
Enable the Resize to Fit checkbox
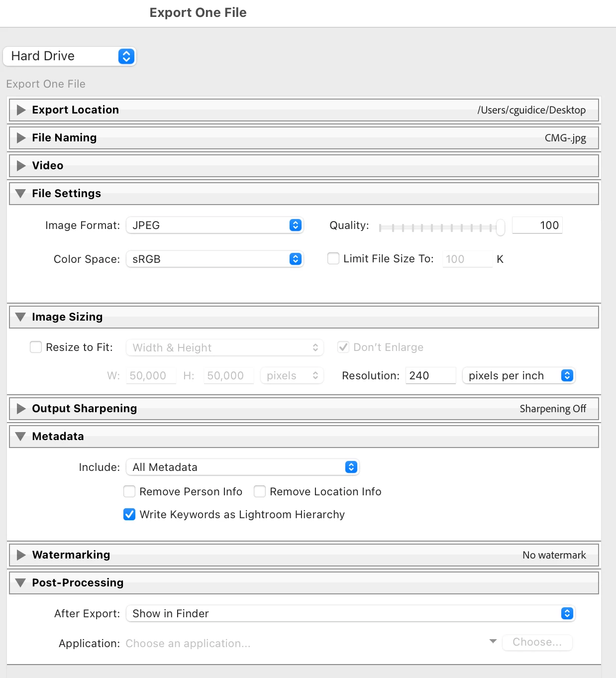(36, 347)
